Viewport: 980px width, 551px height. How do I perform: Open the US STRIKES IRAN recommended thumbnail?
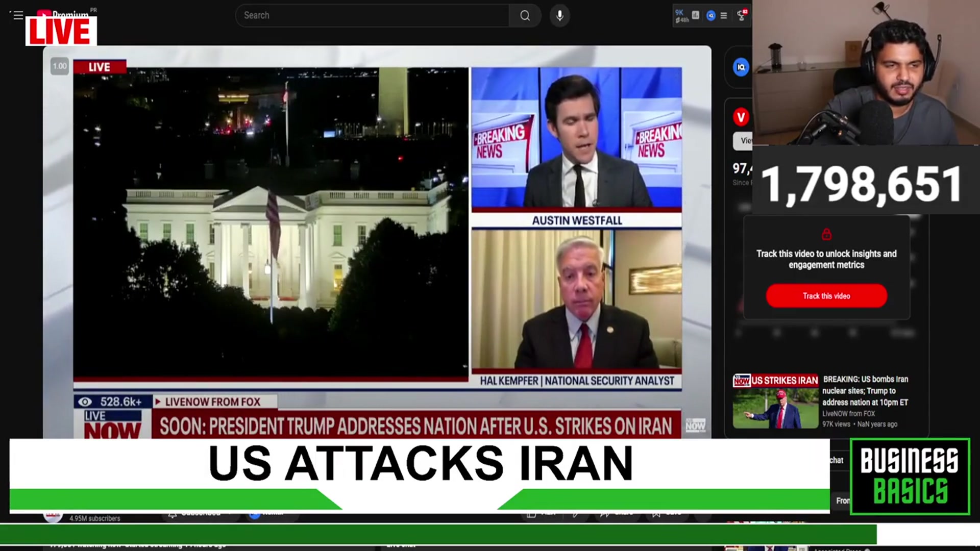pyautogui.click(x=775, y=401)
